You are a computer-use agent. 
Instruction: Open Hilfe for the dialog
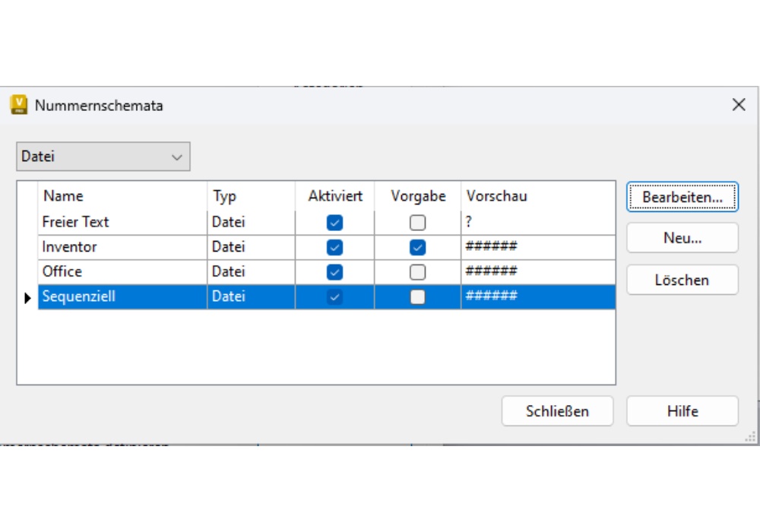coord(682,411)
